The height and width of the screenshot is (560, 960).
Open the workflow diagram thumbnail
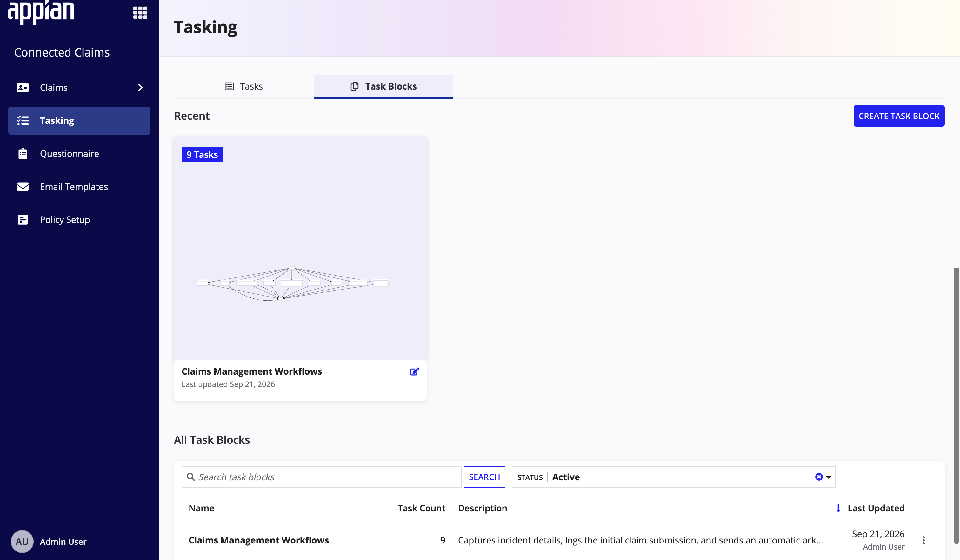[x=300, y=248]
